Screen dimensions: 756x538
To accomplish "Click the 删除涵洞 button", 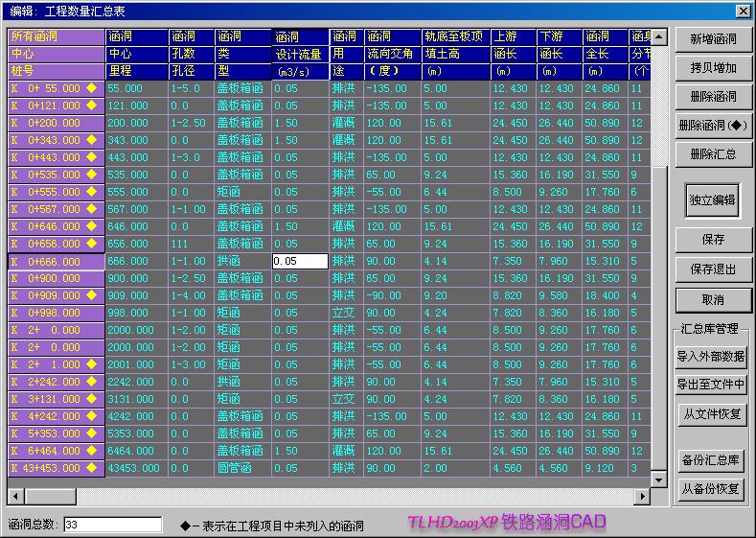I will coord(713,97).
